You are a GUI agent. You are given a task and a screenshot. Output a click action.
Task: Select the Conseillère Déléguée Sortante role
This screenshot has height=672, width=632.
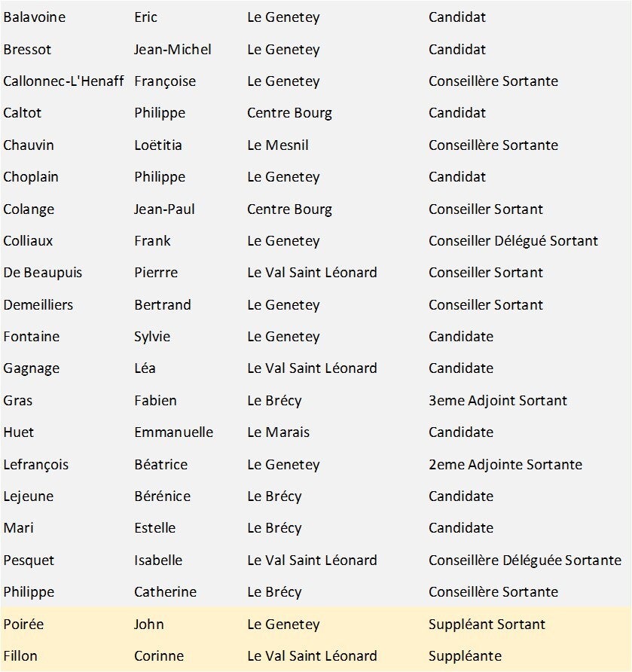525,561
